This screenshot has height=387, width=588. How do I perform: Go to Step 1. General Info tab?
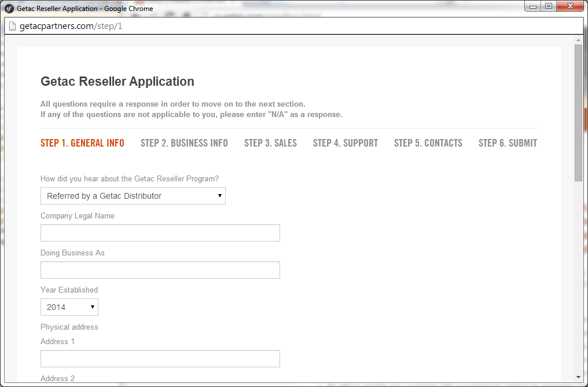pyautogui.click(x=82, y=143)
